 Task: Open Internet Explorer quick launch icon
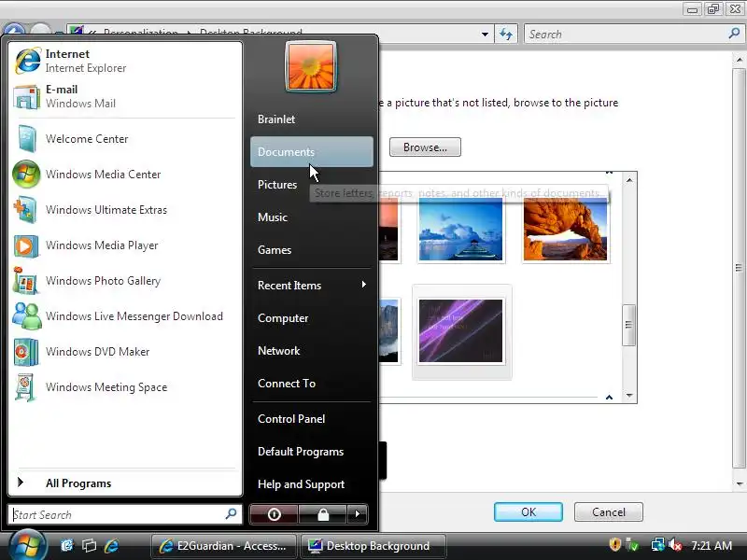(x=111, y=546)
